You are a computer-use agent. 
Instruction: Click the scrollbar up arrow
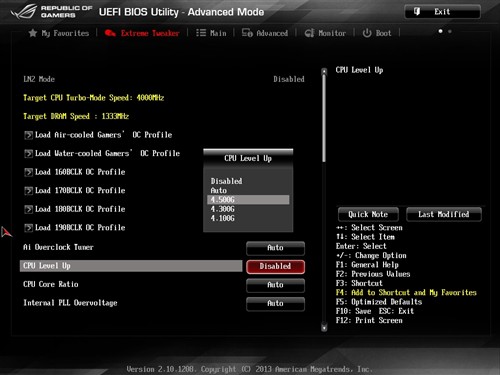pos(324,71)
